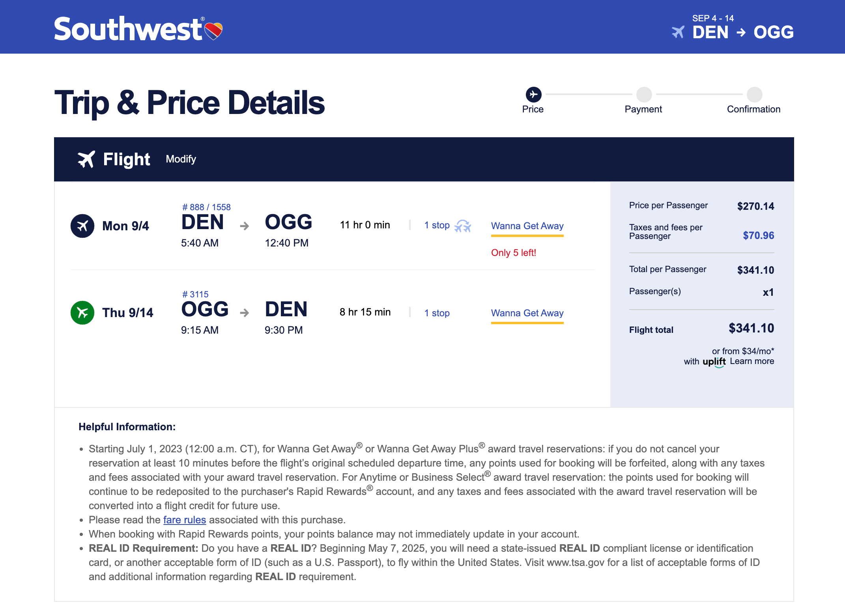Click the Modify flight link

181,159
